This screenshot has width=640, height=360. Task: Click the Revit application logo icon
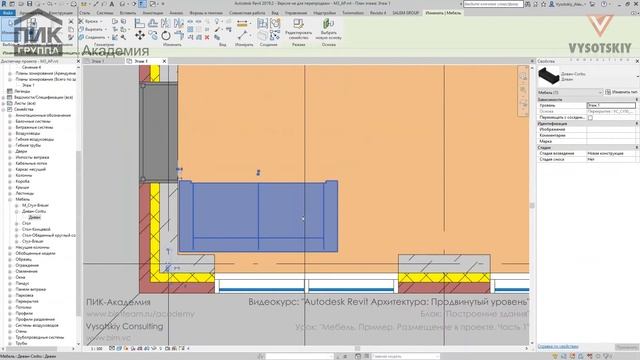tap(4, 4)
